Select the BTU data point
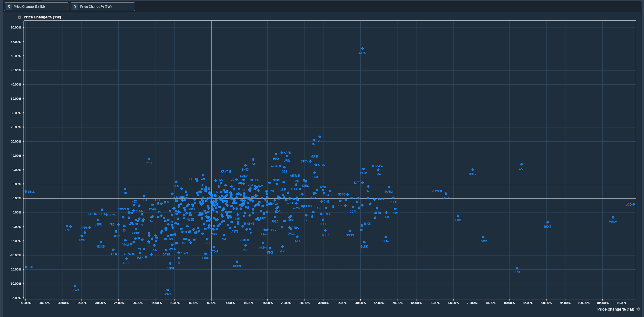This screenshot has width=644, height=317. (x=149, y=159)
